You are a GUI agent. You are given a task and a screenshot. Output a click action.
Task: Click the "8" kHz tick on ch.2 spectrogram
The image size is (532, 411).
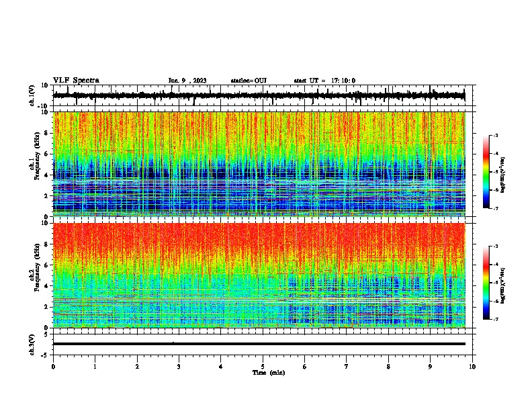tap(47, 244)
